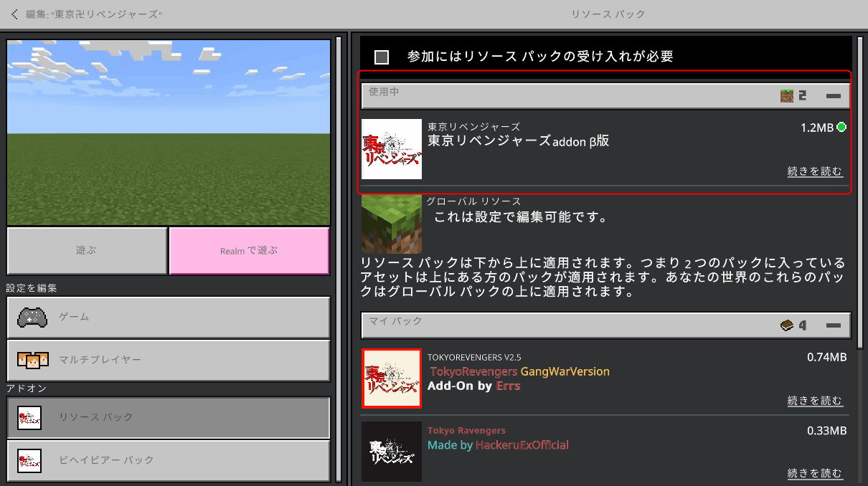Click the game controller icon
The image size is (868, 486).
click(x=32, y=317)
